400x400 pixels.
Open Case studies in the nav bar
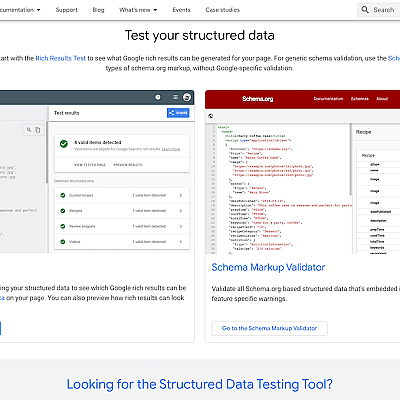pyautogui.click(x=223, y=10)
